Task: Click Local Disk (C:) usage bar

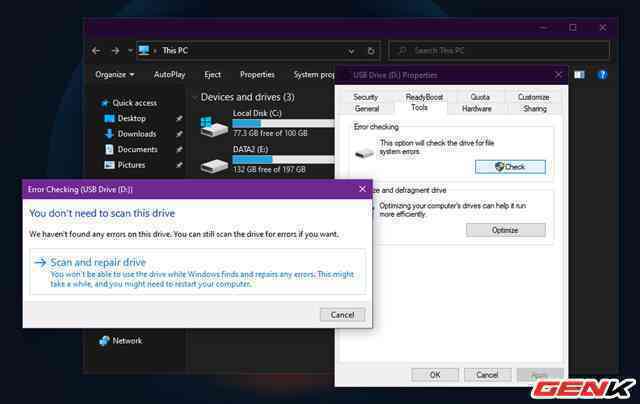Action: click(283, 123)
